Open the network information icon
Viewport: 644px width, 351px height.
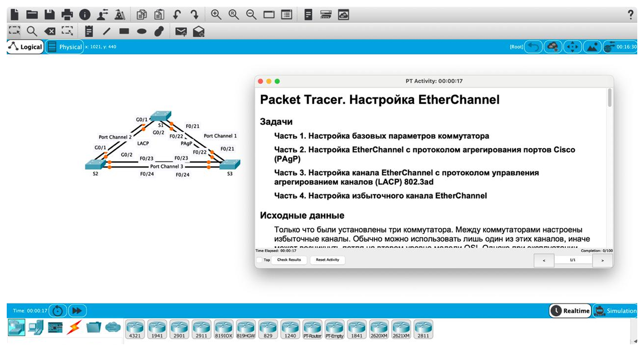pos(85,15)
